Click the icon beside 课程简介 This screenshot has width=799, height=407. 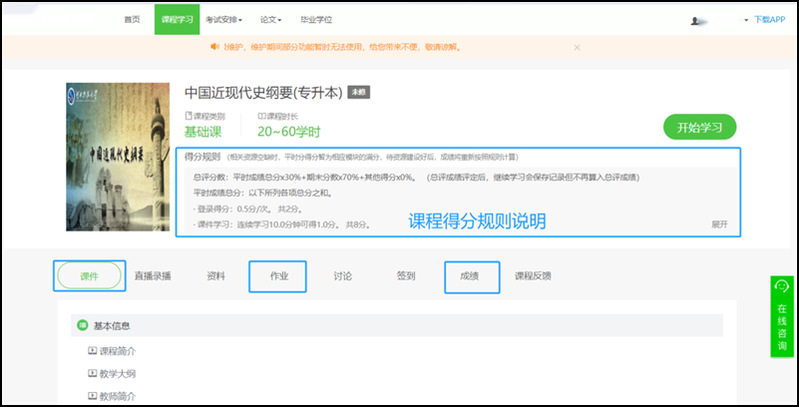click(x=92, y=351)
